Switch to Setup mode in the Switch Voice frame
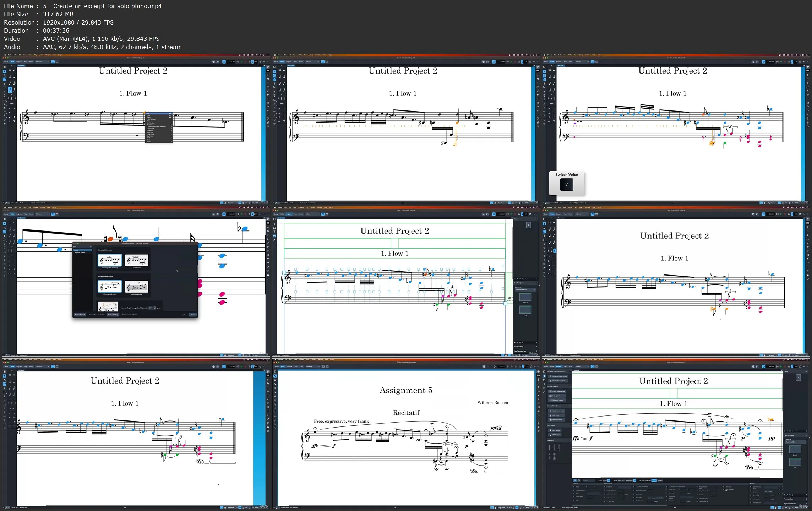Image resolution: width=812 pixels, height=511 pixels. point(546,62)
